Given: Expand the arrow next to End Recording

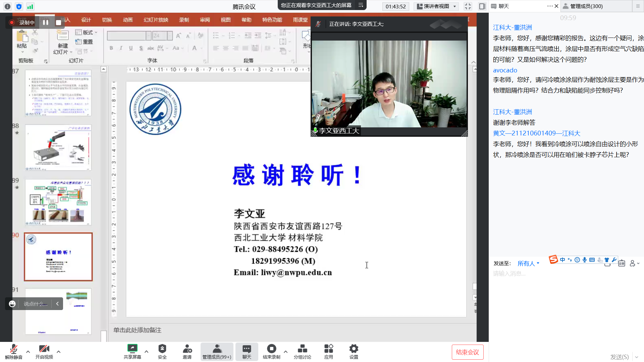Looking at the screenshot, I should point(285,352).
